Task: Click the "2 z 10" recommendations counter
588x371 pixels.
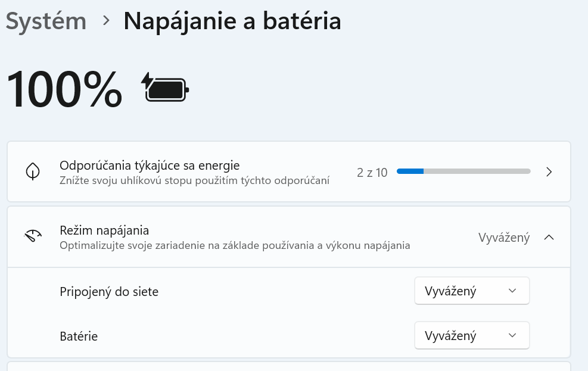Action: [x=372, y=173]
